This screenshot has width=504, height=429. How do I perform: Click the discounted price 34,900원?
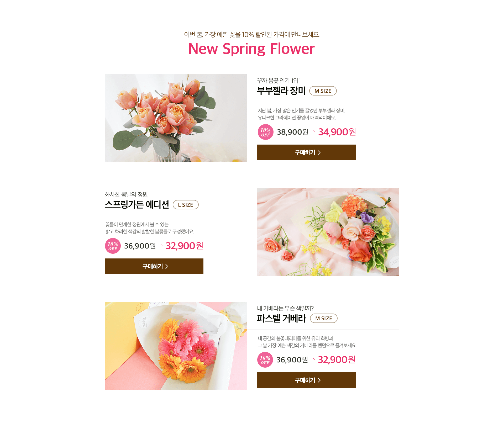[337, 132]
